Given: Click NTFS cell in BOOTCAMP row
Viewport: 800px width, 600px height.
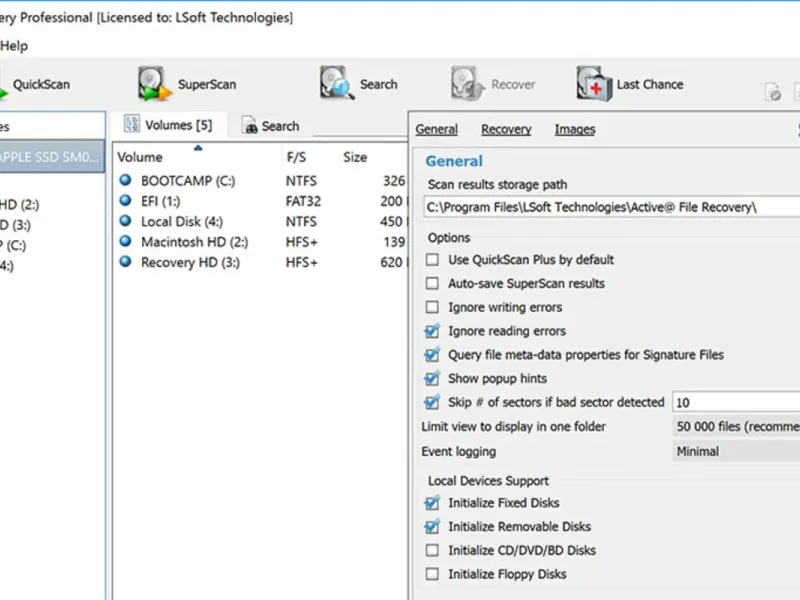Looking at the screenshot, I should [301, 181].
